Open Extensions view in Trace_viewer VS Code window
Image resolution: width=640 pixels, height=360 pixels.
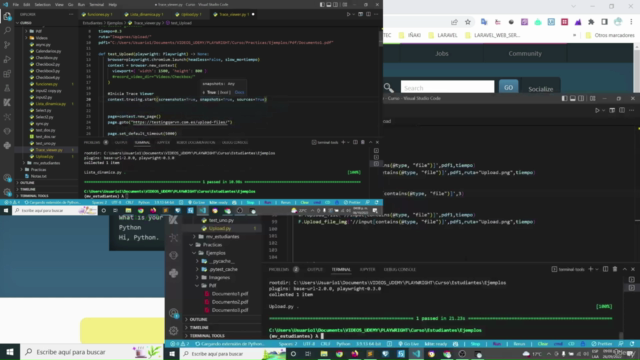click(x=7, y=74)
